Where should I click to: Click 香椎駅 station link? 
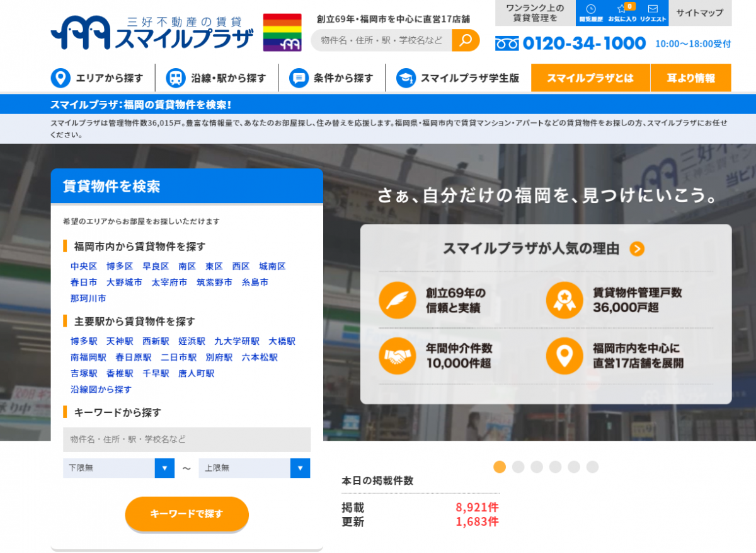coord(120,373)
